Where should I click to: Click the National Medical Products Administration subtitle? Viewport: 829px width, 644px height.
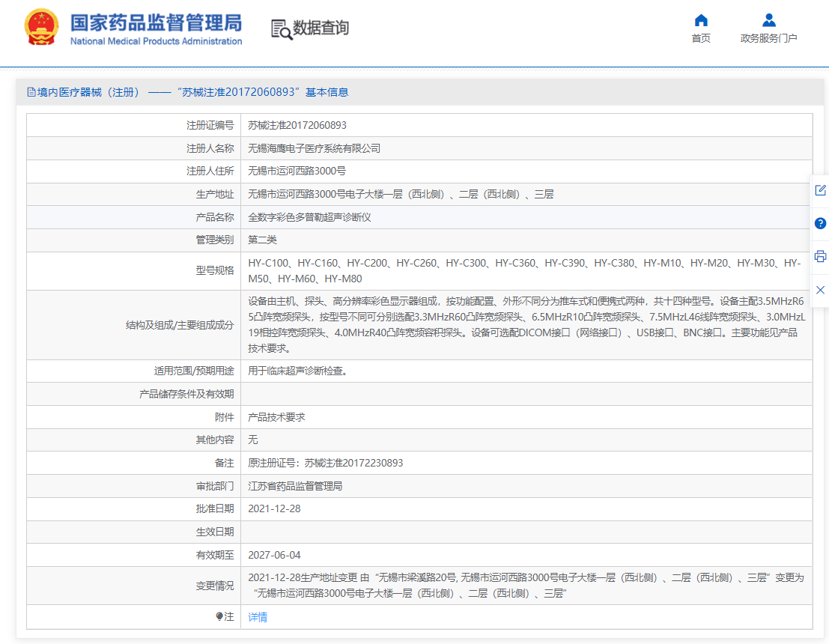[156, 41]
